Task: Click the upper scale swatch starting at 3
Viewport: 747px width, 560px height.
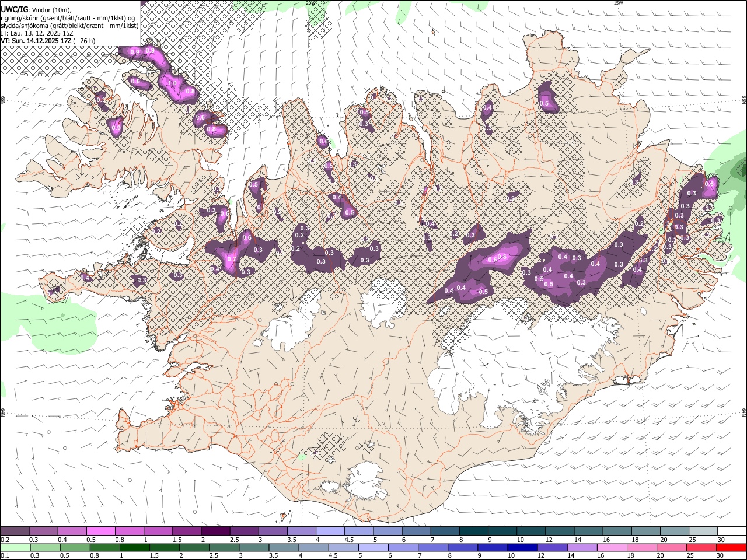Action: [273, 531]
